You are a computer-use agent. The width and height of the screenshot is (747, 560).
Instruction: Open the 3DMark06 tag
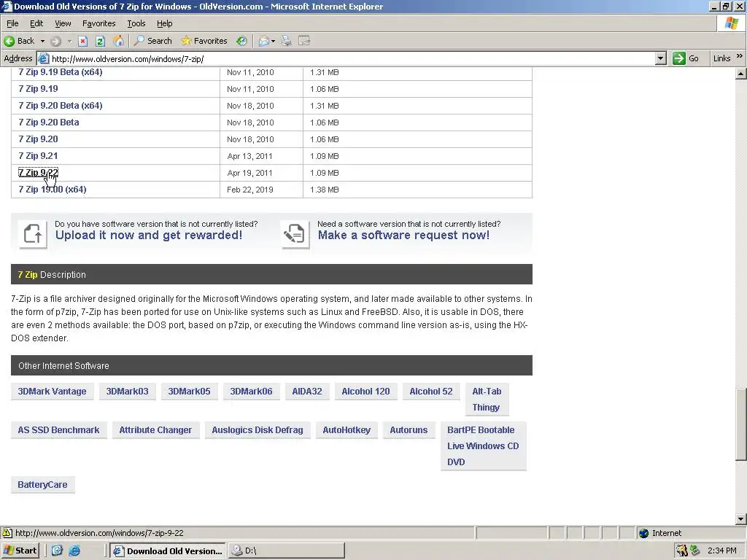click(251, 392)
